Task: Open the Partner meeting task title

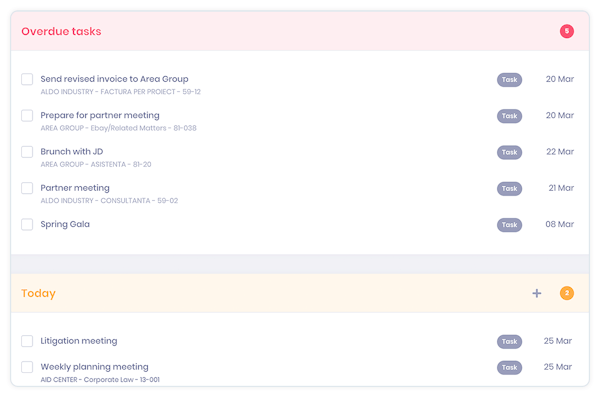Action: coord(75,188)
